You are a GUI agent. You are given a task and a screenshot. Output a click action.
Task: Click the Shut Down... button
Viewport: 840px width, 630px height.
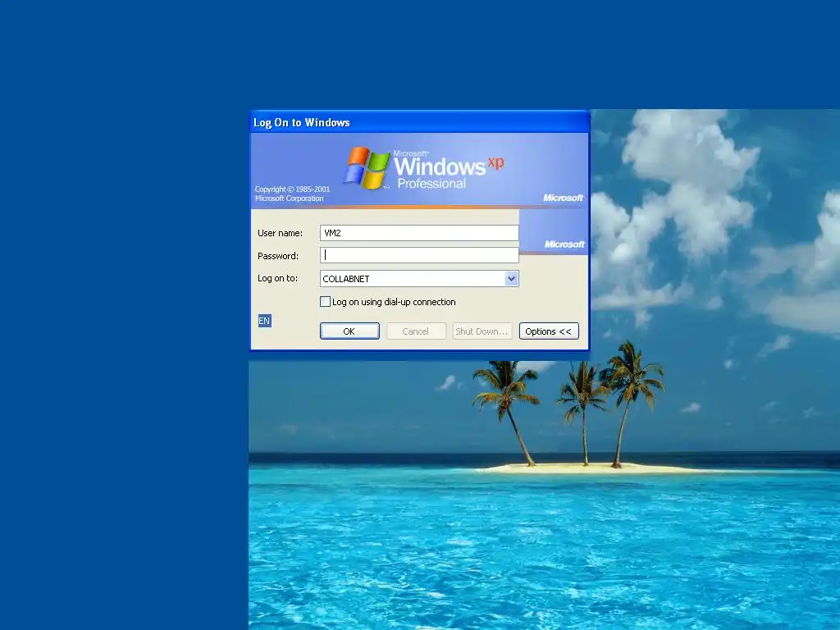tap(482, 331)
